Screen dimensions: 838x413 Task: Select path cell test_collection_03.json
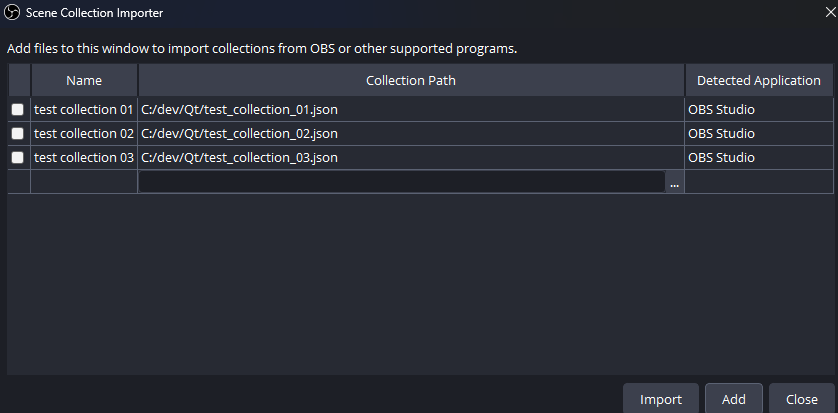[x=240, y=157]
